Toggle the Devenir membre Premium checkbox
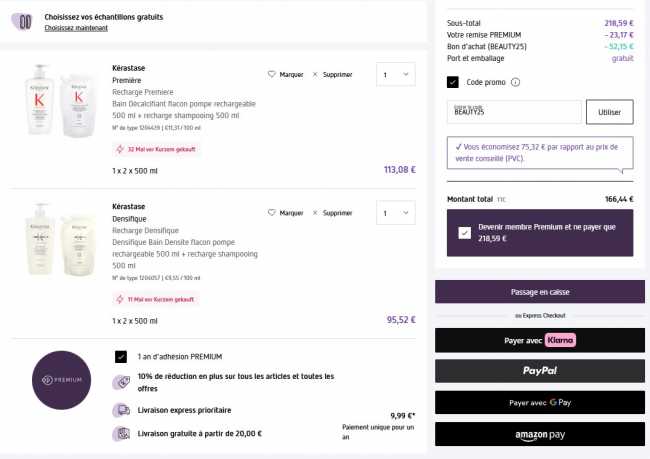This screenshot has height=459, width=650. 463,232
